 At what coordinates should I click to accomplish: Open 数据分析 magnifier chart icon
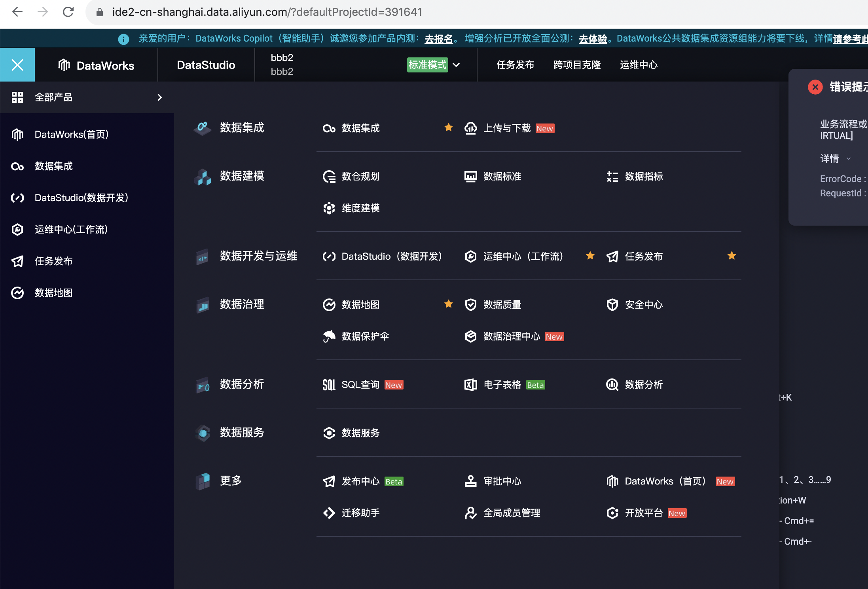pos(612,385)
